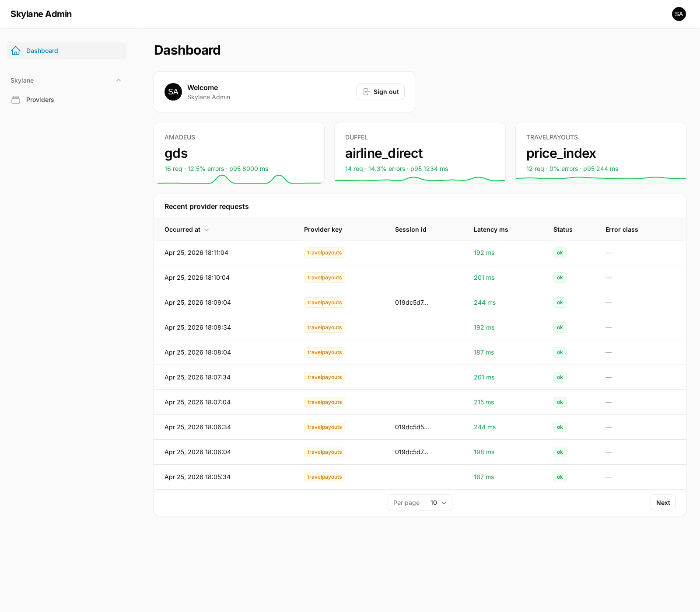Go to Next page of requests
The height and width of the screenshot is (612, 700).
coord(663,503)
